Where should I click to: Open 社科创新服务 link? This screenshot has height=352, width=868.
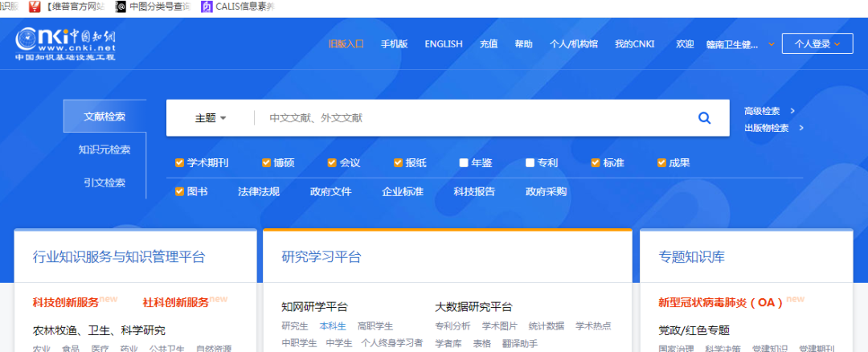(x=175, y=302)
